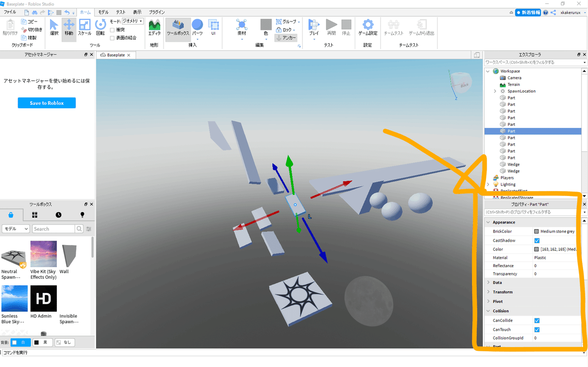Viewport: 588px width, 367px height.
Task: Click the Color [163, 162, 165] swatch
Action: point(537,249)
